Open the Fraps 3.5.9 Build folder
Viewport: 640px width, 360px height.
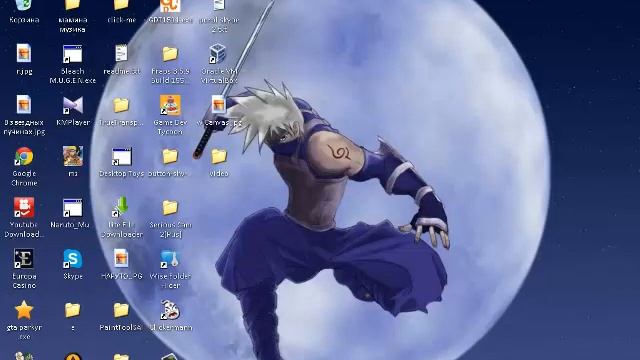(170, 54)
